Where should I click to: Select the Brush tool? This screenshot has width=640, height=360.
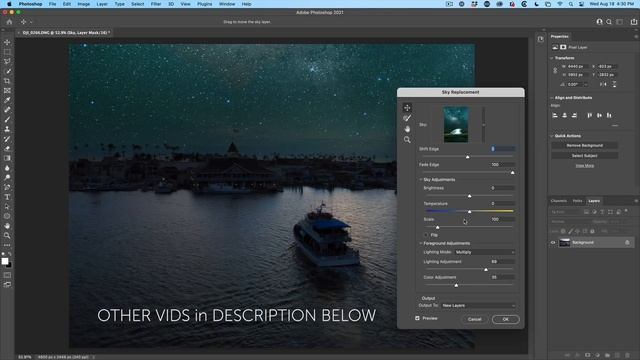pos(7,119)
